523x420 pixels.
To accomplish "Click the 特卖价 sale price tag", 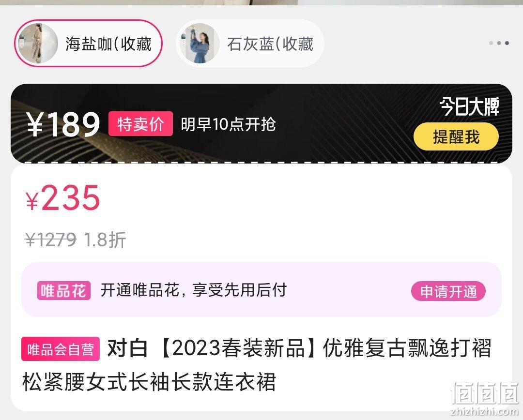I will click(140, 124).
